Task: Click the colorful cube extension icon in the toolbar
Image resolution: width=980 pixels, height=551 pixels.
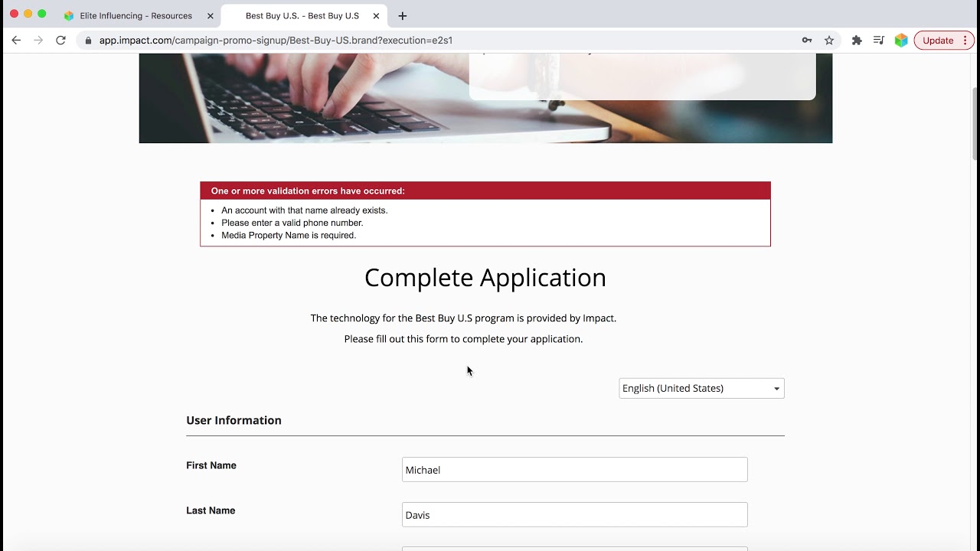Action: point(901,41)
